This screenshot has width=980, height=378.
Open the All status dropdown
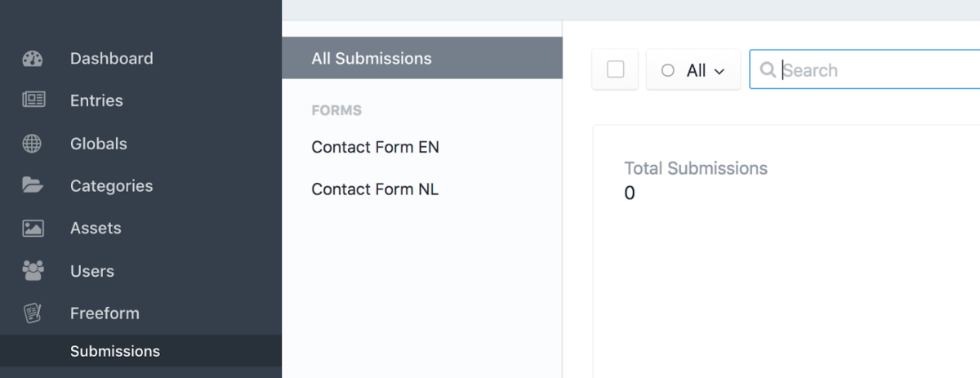[x=693, y=70]
